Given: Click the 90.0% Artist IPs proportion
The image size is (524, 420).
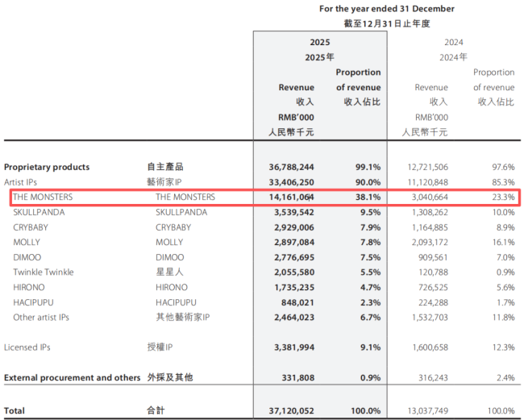Looking at the screenshot, I should pos(368,182).
